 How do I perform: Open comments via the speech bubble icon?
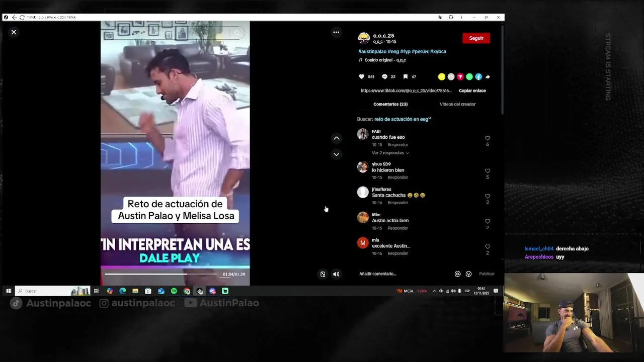click(384, 77)
